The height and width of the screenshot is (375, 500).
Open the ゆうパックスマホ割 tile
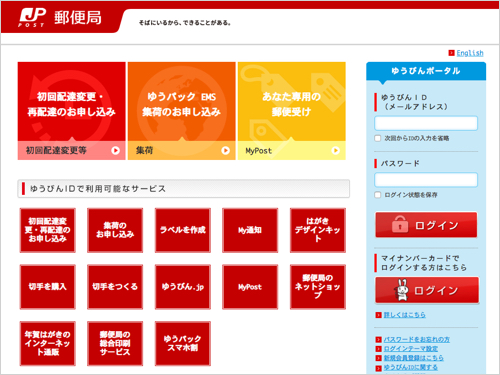pos(183,343)
